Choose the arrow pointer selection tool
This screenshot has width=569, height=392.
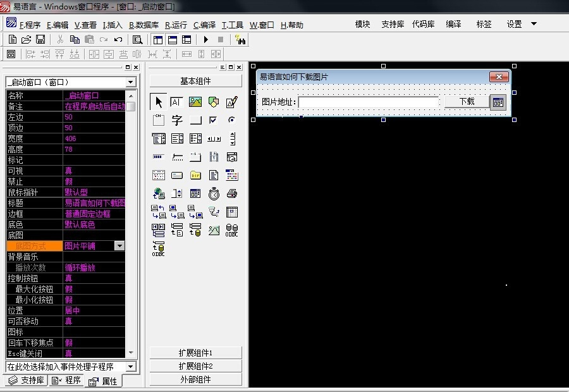(159, 102)
